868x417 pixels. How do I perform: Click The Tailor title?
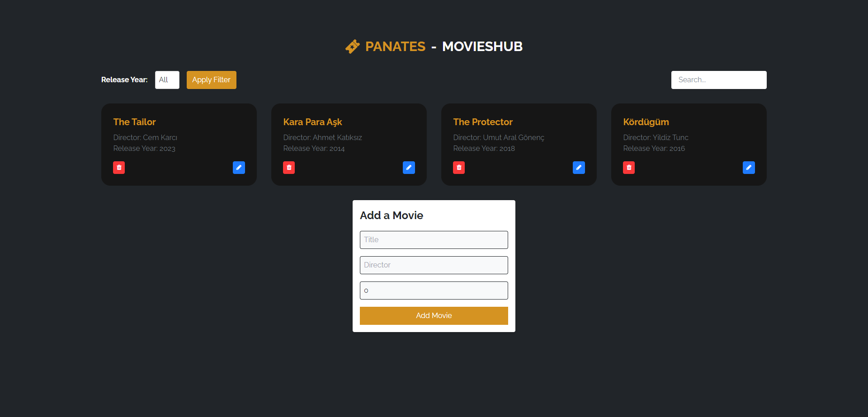[x=134, y=122]
